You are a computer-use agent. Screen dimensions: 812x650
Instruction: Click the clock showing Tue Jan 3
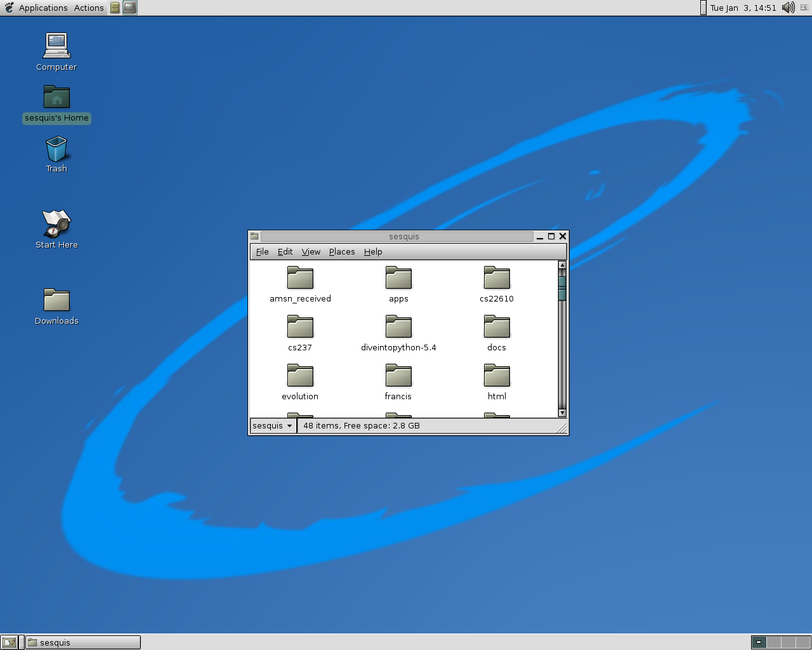(x=743, y=8)
